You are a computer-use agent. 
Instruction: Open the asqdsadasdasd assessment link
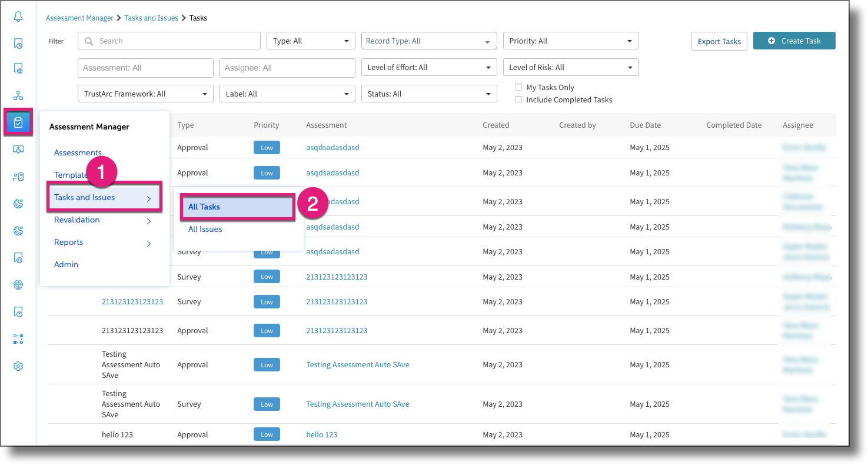click(x=332, y=147)
